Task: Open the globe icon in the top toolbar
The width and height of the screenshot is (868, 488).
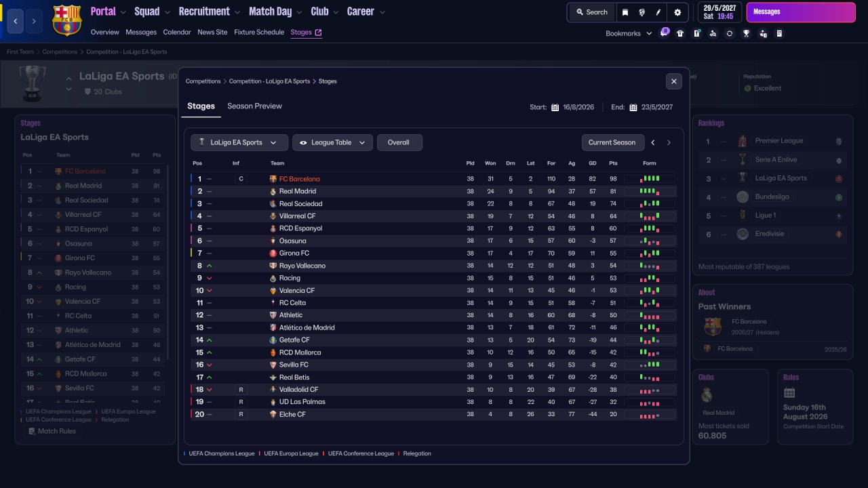Action: coord(642,12)
